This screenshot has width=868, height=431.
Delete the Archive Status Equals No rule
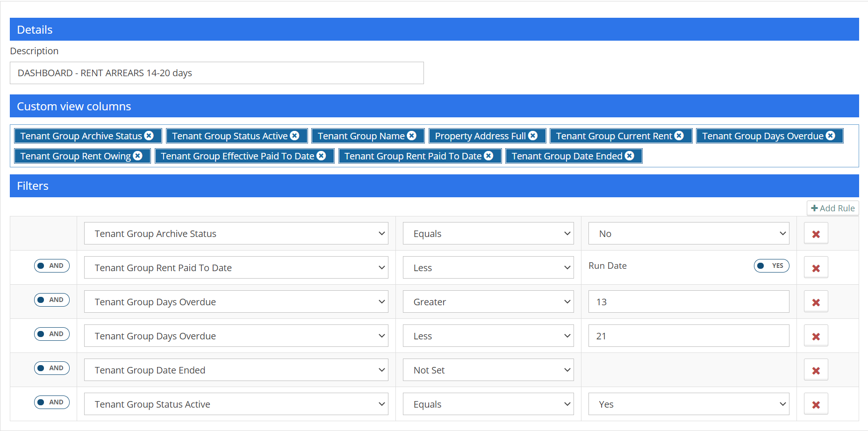click(x=816, y=234)
